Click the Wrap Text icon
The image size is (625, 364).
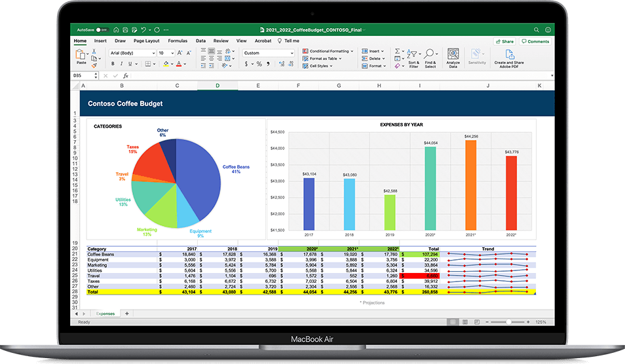[229, 51]
